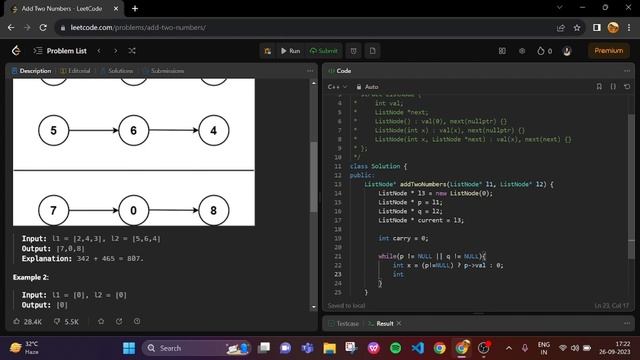The width and height of the screenshot is (640, 360).
Task: Open the browser share page icon
Action: [x=560, y=28]
